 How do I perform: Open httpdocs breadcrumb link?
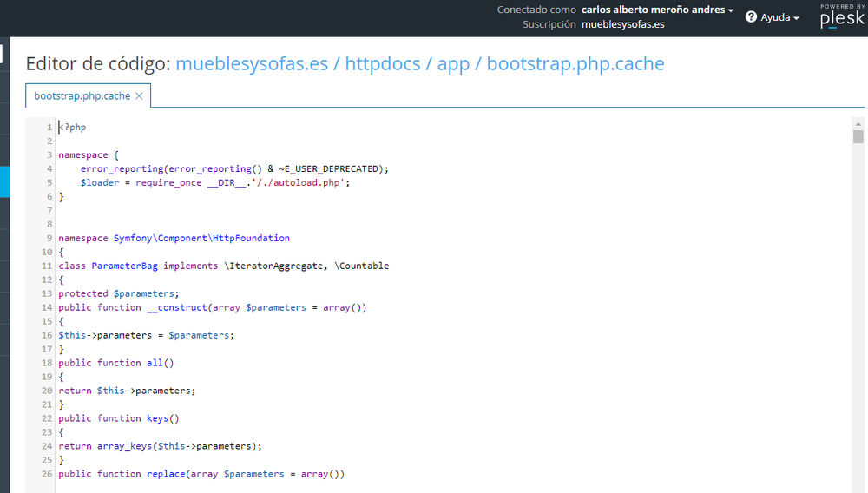click(x=383, y=63)
